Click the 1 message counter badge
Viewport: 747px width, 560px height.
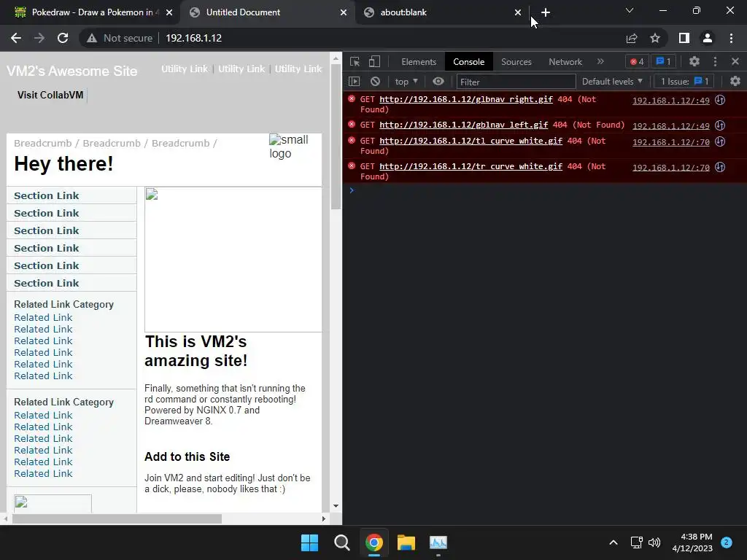point(663,61)
